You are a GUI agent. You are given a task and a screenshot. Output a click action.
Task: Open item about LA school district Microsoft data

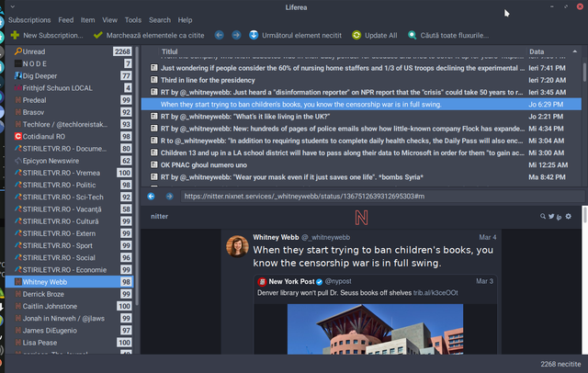361,153
